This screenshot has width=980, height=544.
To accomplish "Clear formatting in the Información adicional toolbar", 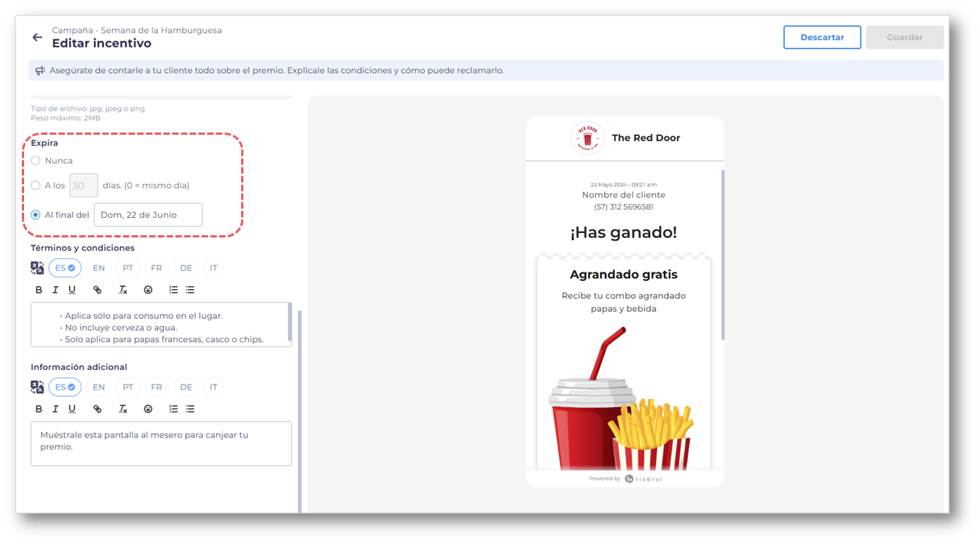I will tap(123, 409).
